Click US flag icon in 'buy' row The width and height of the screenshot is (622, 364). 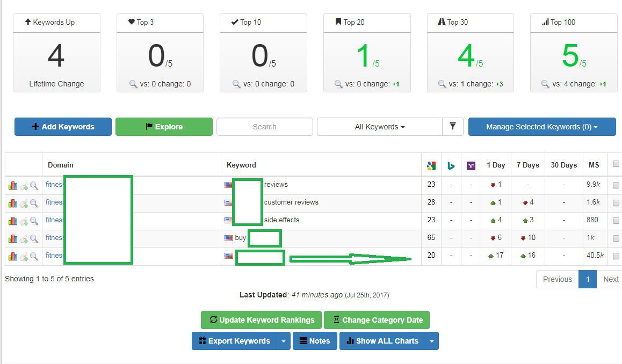[x=228, y=238]
